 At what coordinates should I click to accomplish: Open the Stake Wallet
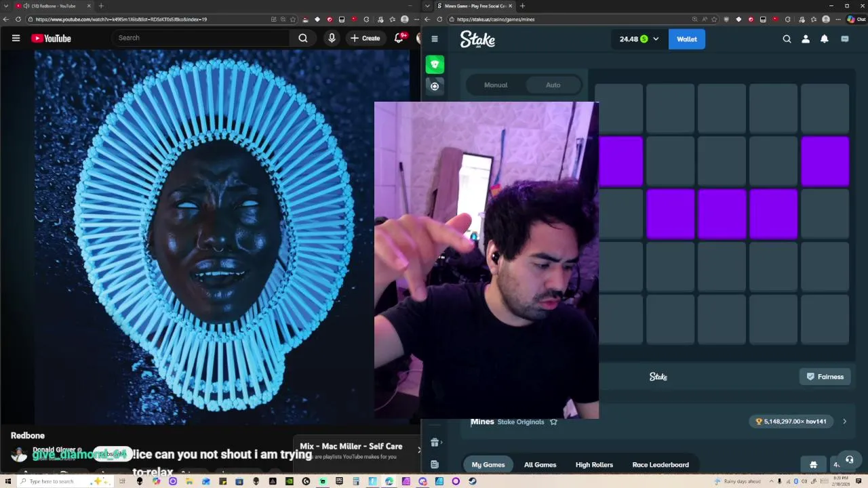click(x=687, y=39)
